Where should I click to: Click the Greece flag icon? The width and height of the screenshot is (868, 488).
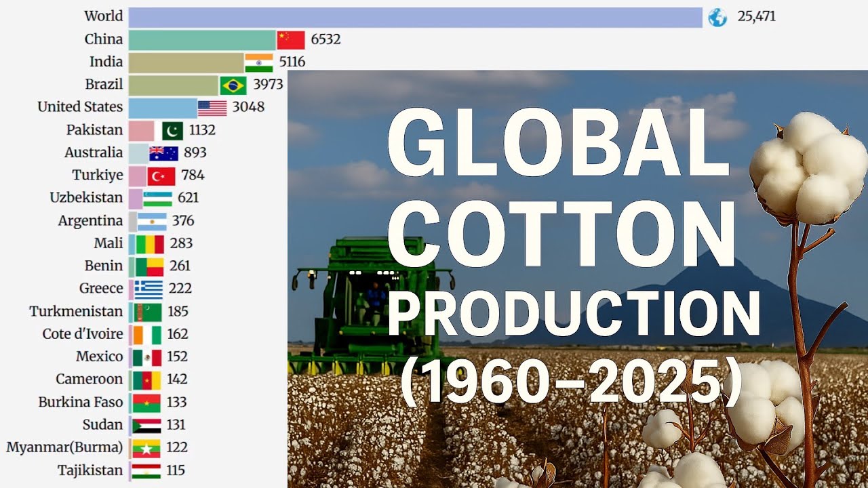[149, 289]
